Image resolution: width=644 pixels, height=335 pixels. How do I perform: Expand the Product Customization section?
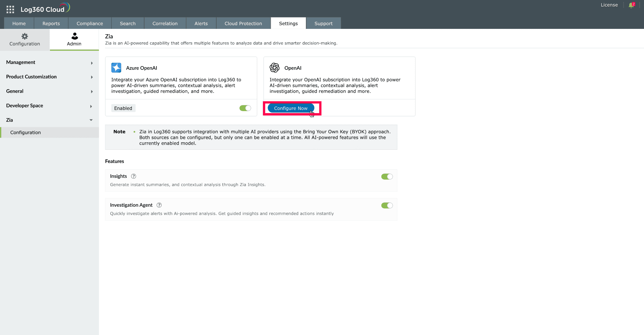(49, 77)
